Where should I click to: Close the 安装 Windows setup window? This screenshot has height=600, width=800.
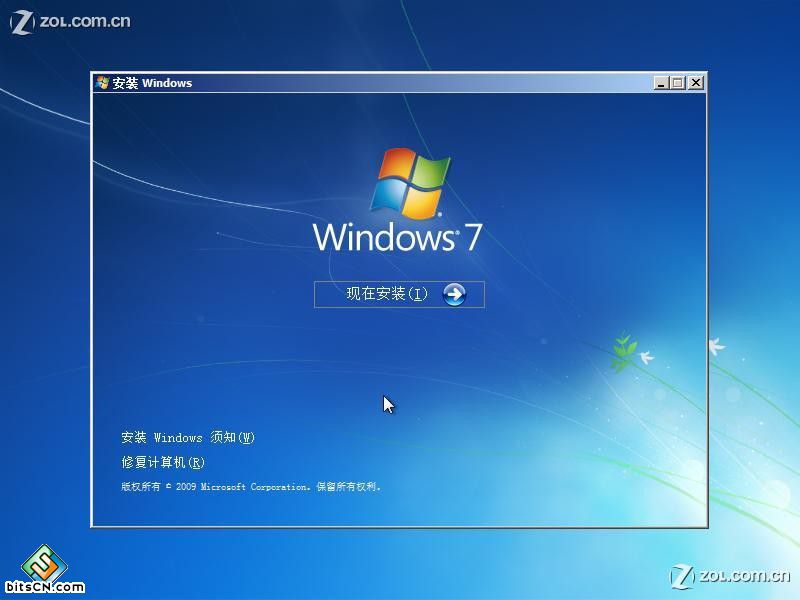pos(695,83)
